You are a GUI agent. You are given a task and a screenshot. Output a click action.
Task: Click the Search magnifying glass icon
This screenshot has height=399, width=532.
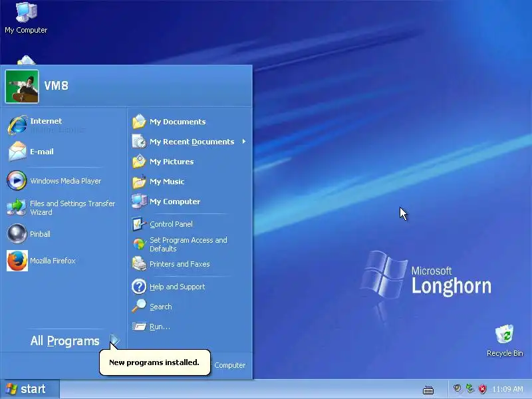pyautogui.click(x=139, y=306)
